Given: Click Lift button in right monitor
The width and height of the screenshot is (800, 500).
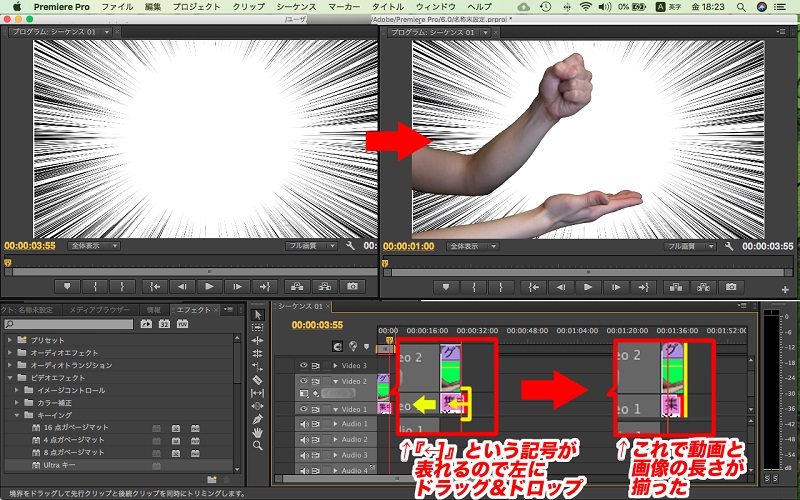Looking at the screenshot, I should [676, 287].
